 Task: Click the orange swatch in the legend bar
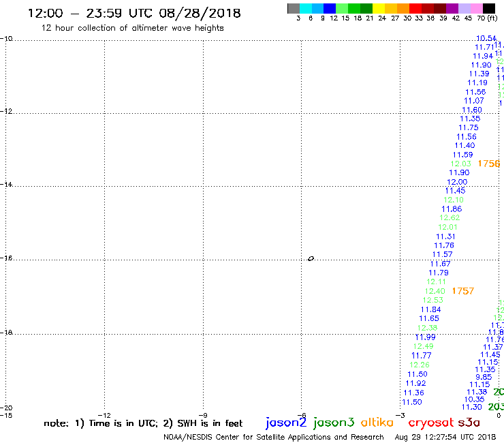click(403, 8)
